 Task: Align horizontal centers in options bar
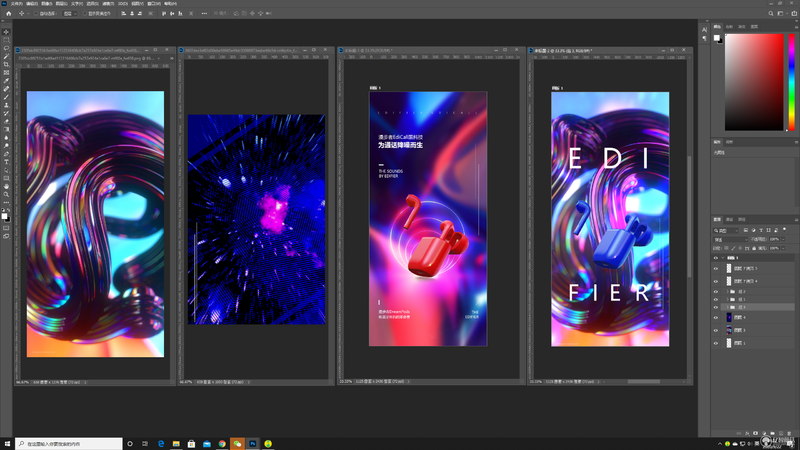pyautogui.click(x=132, y=13)
